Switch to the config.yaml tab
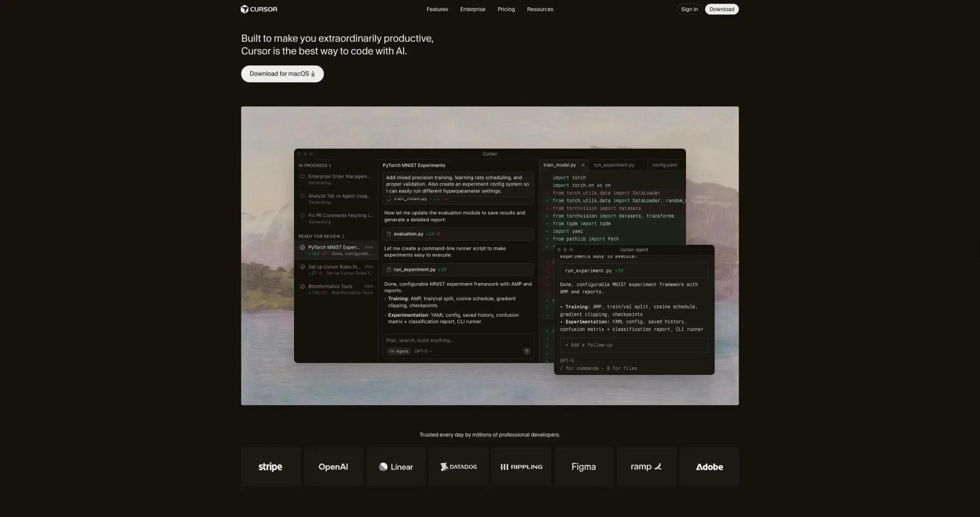Image resolution: width=980 pixels, height=517 pixels. (x=665, y=165)
